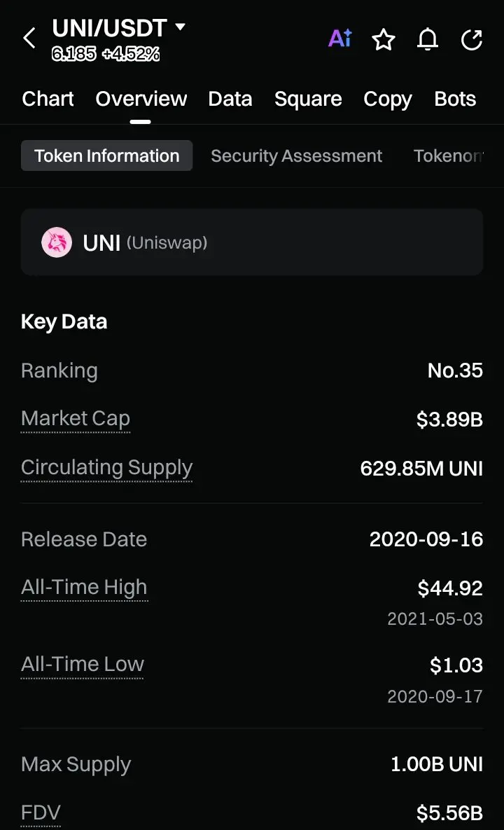Tap the back arrow icon
This screenshot has width=504, height=830.
click(29, 38)
